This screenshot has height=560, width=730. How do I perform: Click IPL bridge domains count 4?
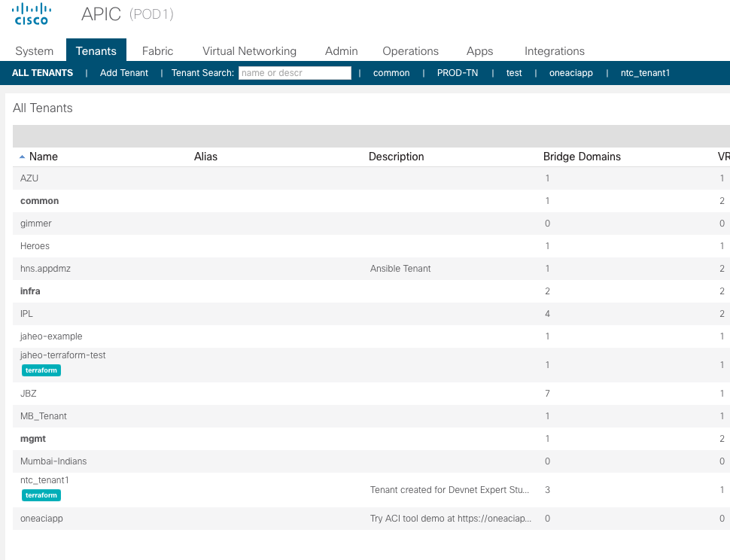point(548,314)
